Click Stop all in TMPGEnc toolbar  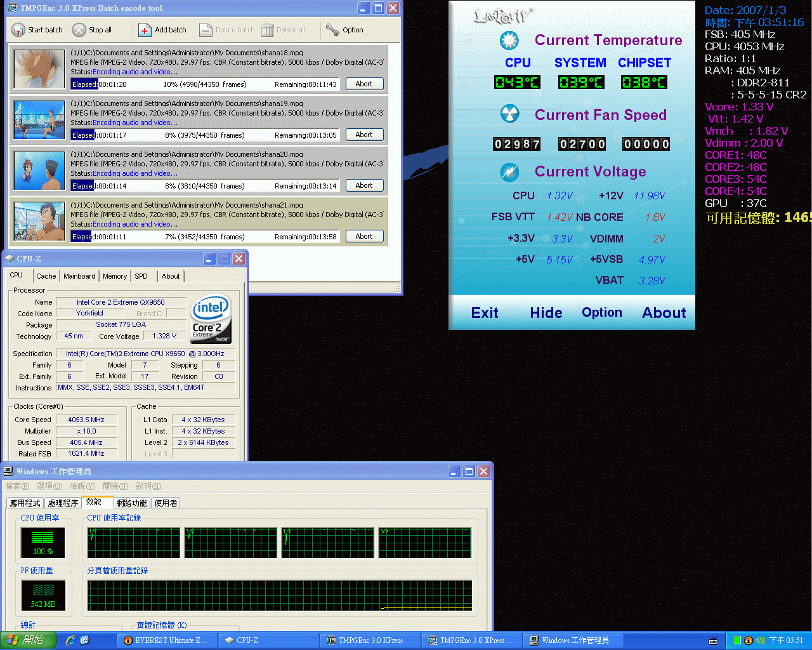pos(92,30)
